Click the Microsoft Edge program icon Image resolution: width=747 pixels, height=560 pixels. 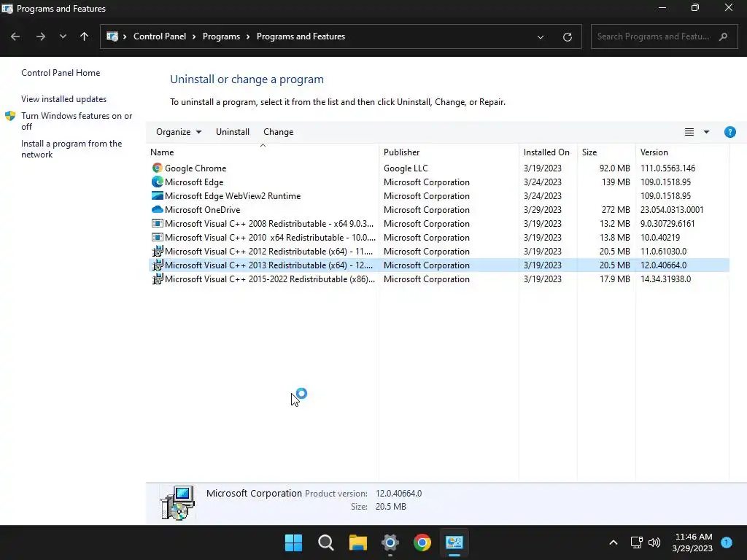pyautogui.click(x=158, y=182)
